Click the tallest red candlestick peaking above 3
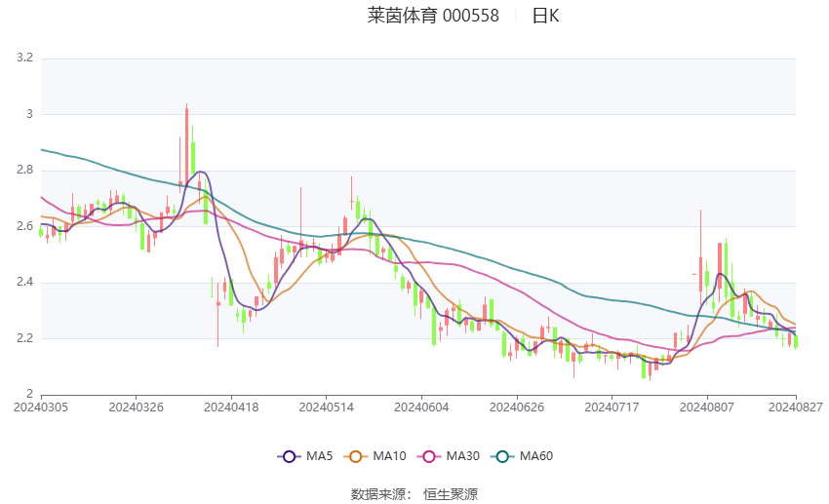This screenshot has height=504, width=829. tap(186, 145)
